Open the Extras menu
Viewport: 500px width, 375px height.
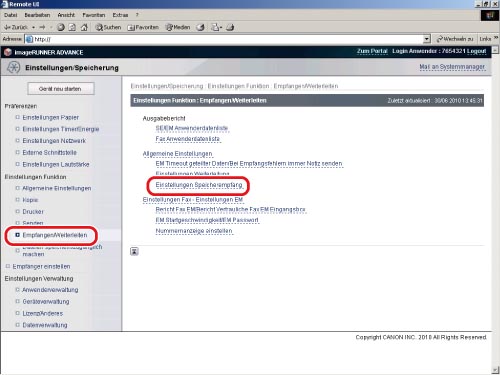pos(120,15)
